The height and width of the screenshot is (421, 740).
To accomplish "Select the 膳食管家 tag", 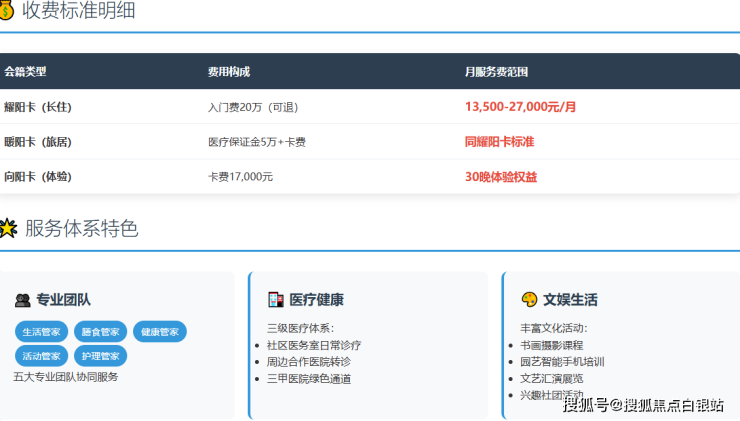I will point(100,332).
